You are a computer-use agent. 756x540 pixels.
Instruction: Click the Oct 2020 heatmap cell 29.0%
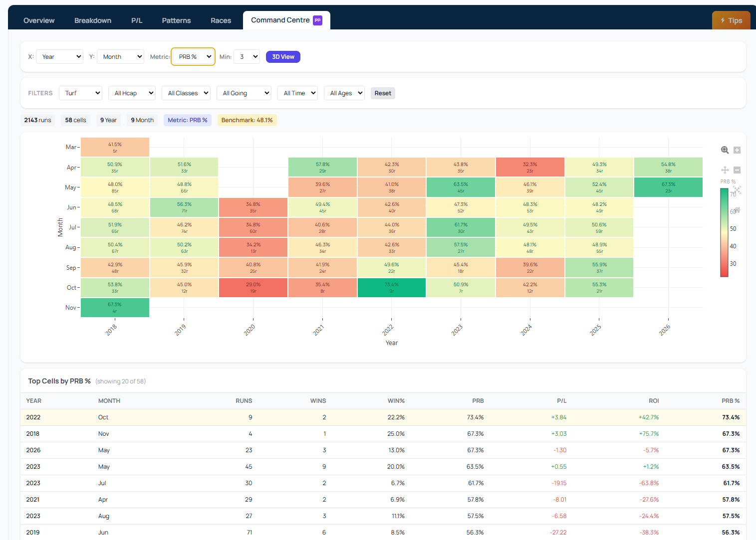point(253,288)
